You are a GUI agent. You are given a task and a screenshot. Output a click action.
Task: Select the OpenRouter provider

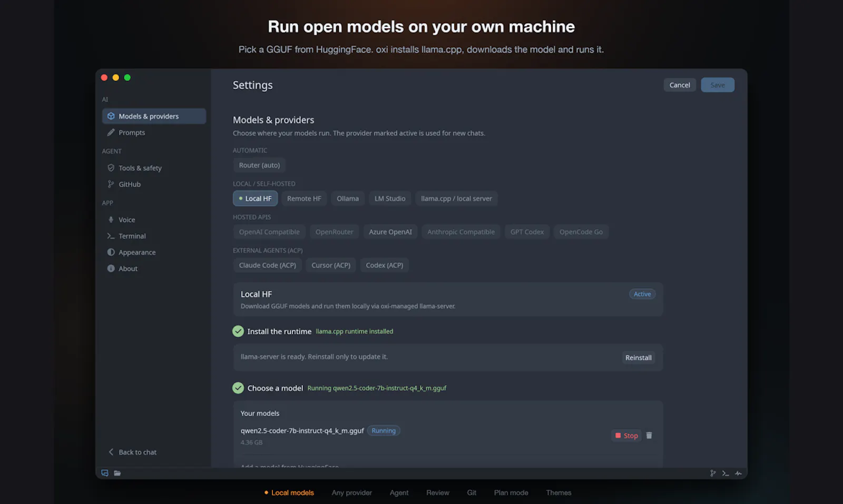334,232
